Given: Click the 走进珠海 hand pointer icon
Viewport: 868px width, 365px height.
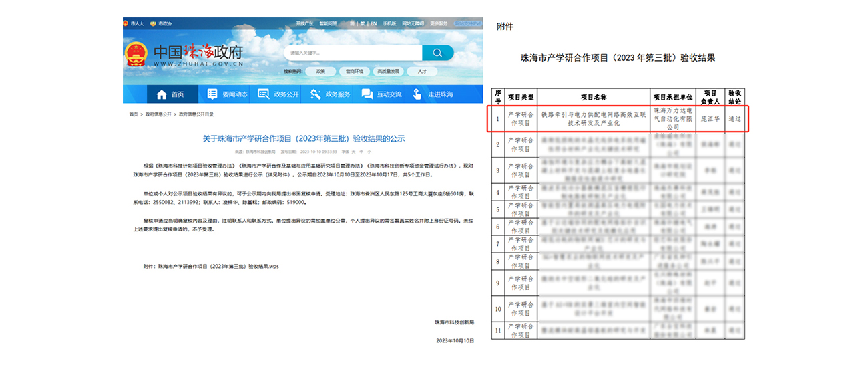Looking at the screenshot, I should click(417, 94).
